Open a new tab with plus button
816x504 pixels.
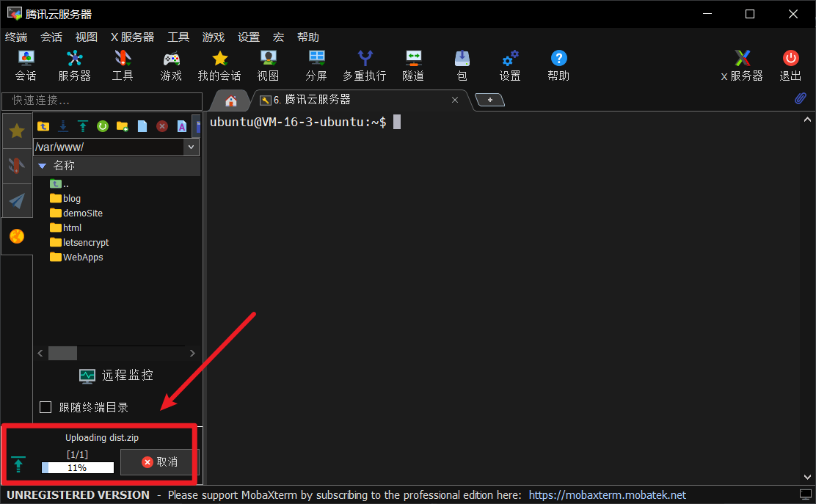(489, 100)
